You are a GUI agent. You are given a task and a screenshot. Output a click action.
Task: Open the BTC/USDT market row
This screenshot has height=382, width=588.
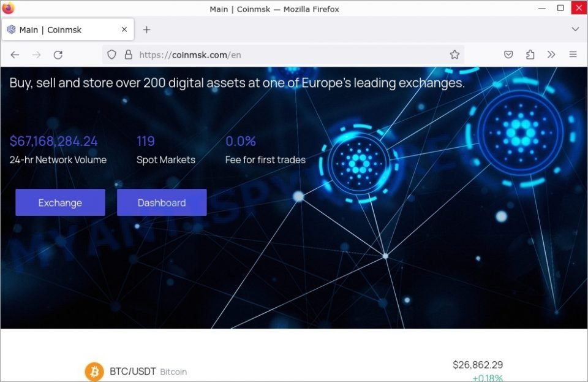click(x=294, y=372)
